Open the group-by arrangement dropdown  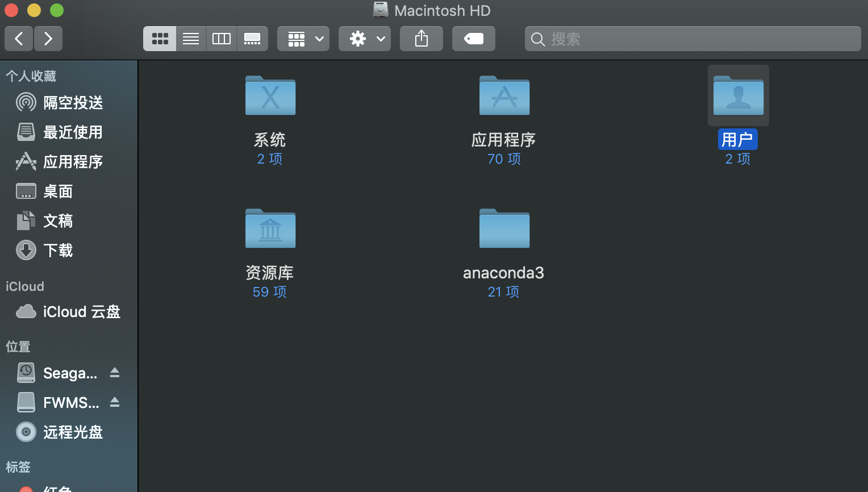[x=303, y=39]
